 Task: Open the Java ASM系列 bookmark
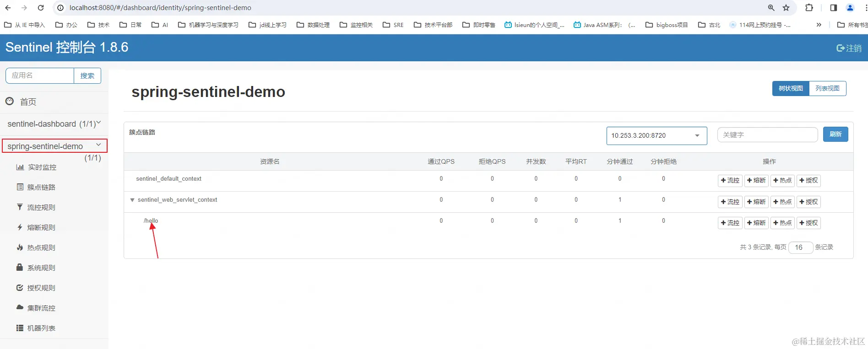point(604,25)
